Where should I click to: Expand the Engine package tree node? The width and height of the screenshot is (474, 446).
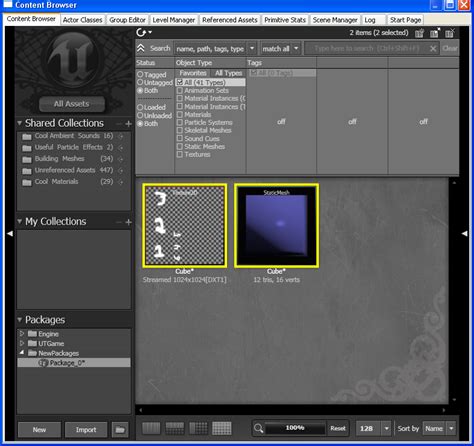22,334
